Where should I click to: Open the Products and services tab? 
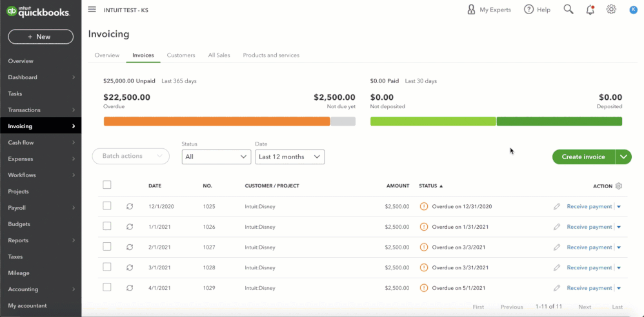click(x=271, y=55)
